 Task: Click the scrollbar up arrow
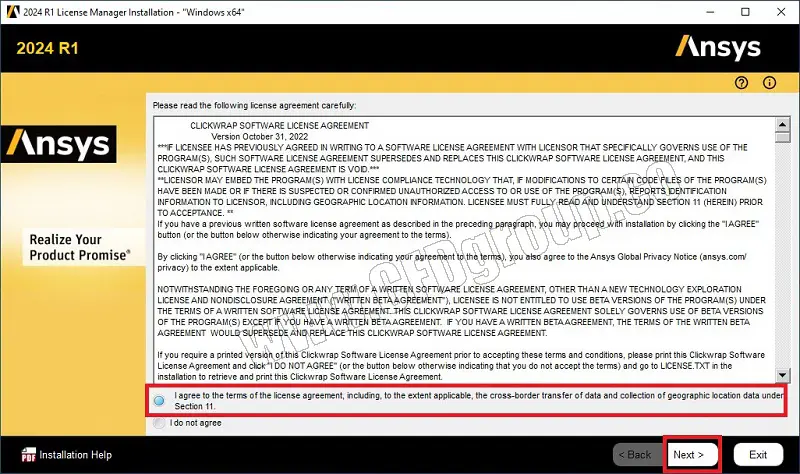tap(782, 124)
